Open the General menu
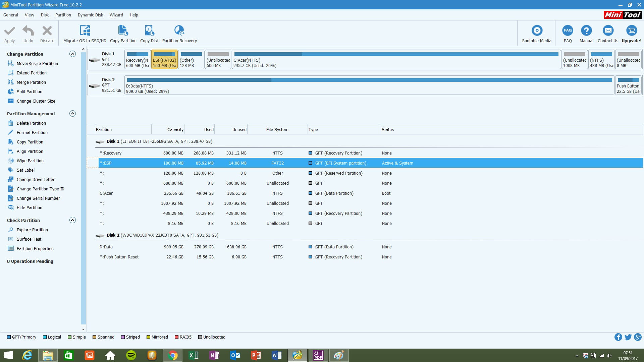 pos(11,15)
